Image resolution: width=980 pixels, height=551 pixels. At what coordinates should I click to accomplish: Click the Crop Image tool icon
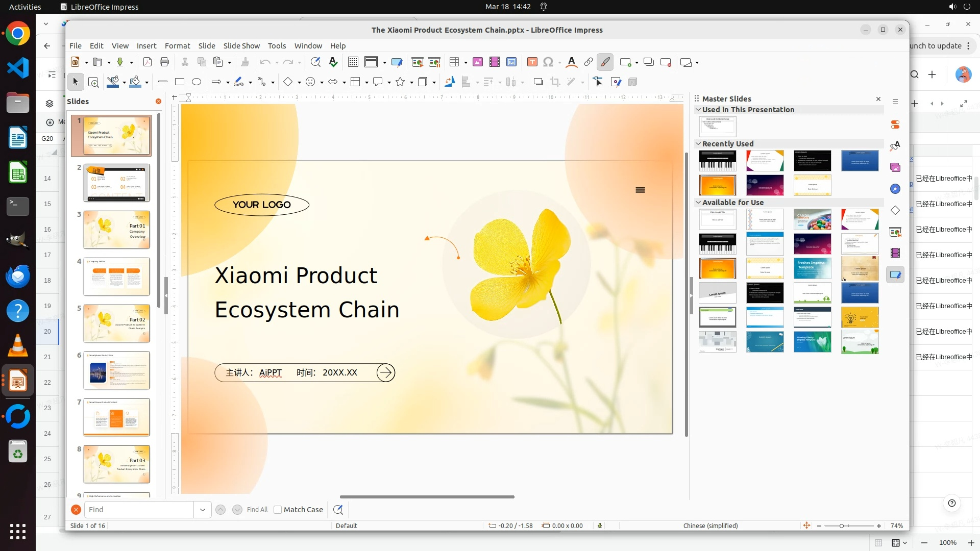click(555, 82)
